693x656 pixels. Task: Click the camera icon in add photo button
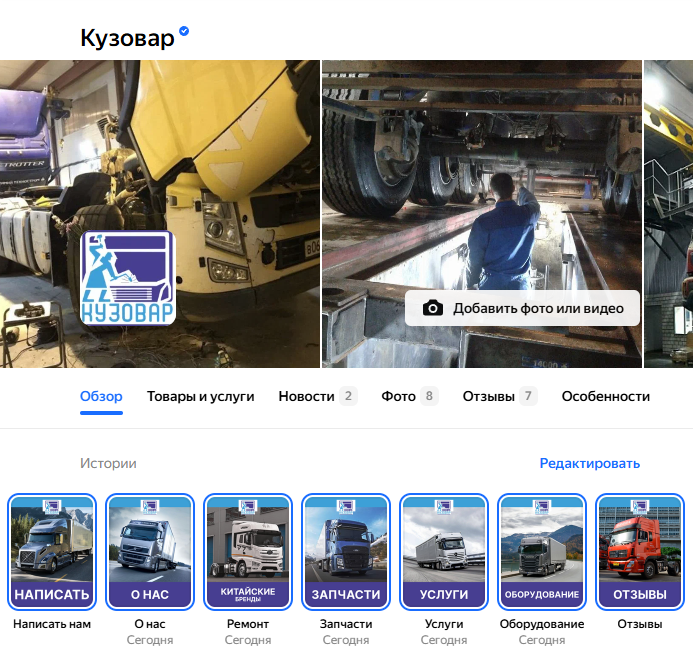[x=433, y=308]
